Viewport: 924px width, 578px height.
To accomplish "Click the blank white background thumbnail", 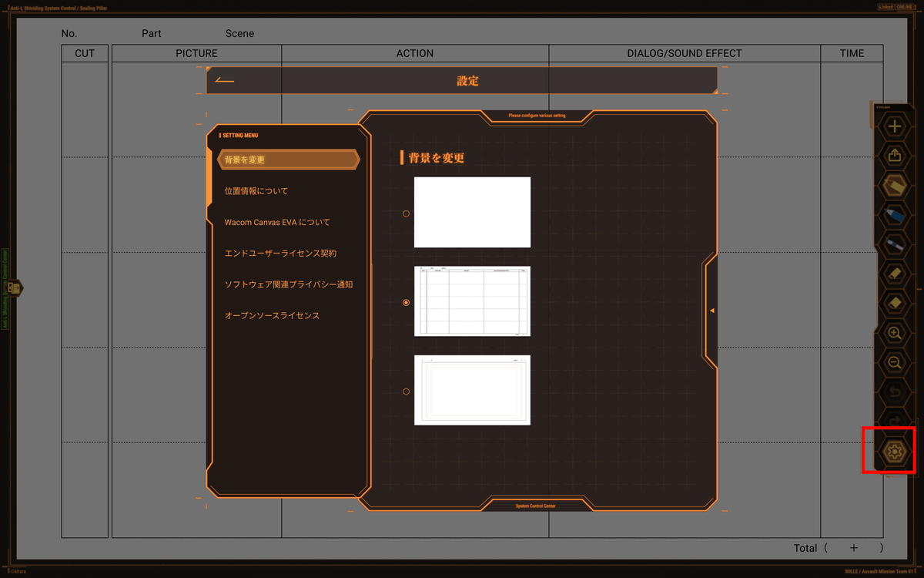I will (472, 212).
